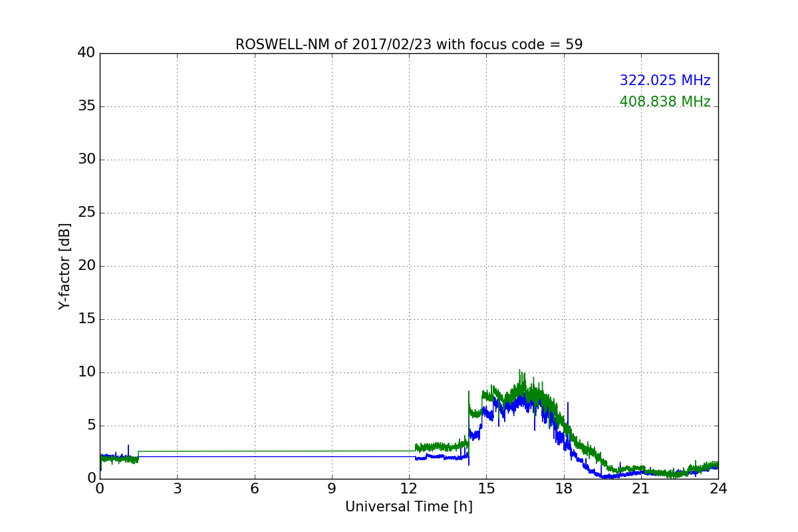Click y-axis tick label "30"

(86, 160)
